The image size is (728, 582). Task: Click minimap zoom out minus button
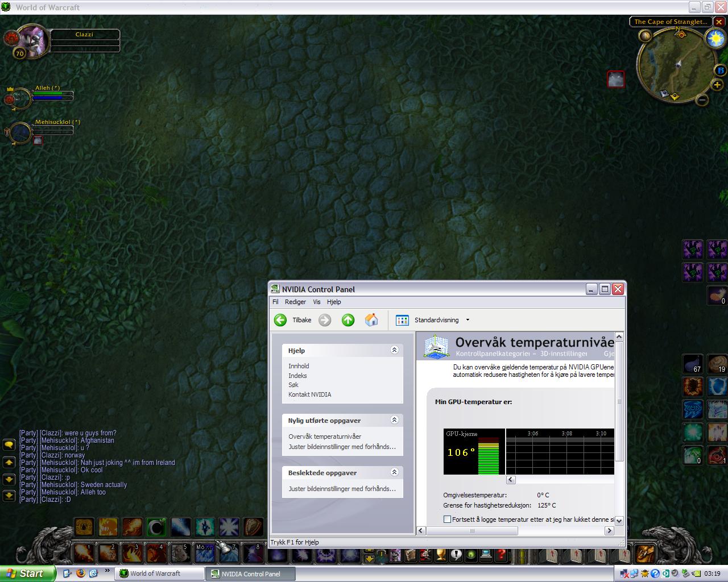702,100
